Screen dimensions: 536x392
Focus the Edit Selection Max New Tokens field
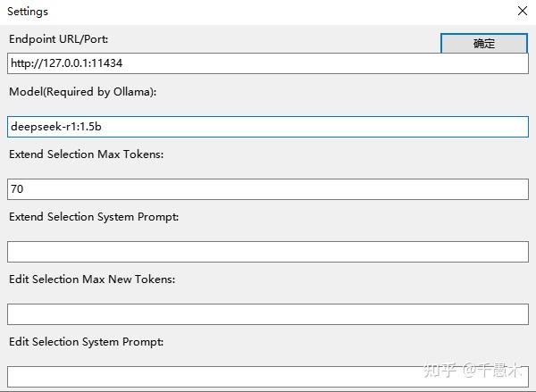coord(268,313)
